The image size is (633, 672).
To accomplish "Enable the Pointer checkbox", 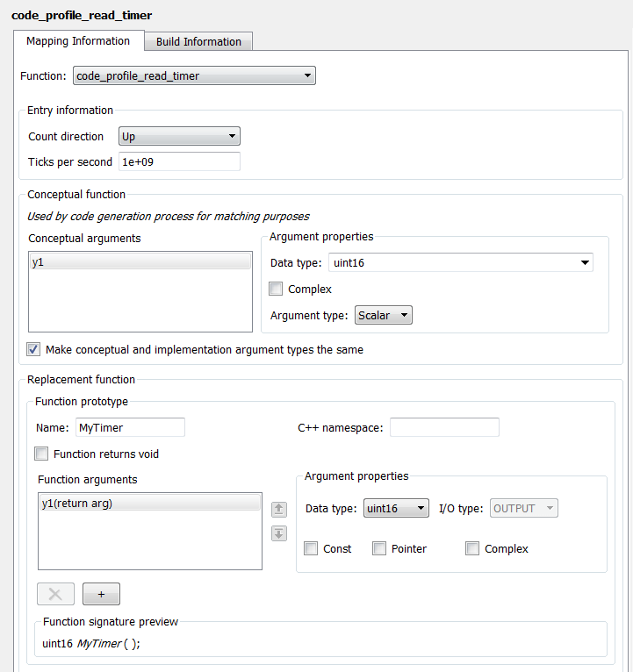I will (379, 548).
